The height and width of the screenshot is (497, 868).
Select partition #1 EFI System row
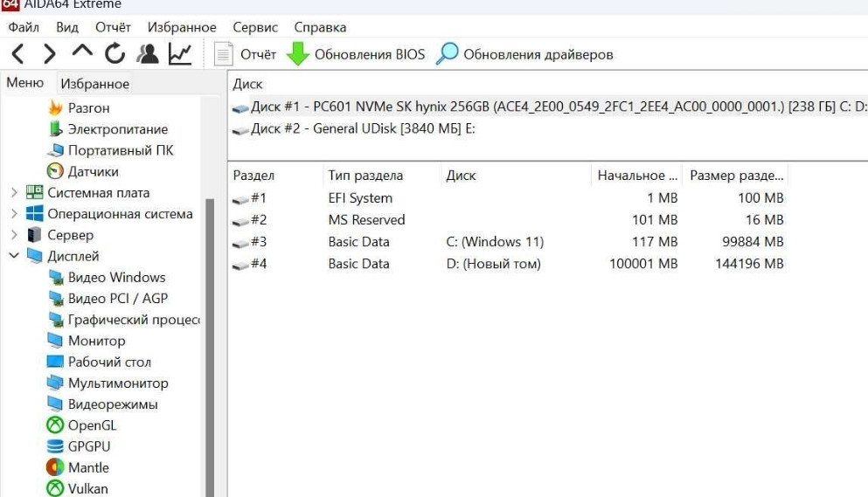pos(508,197)
